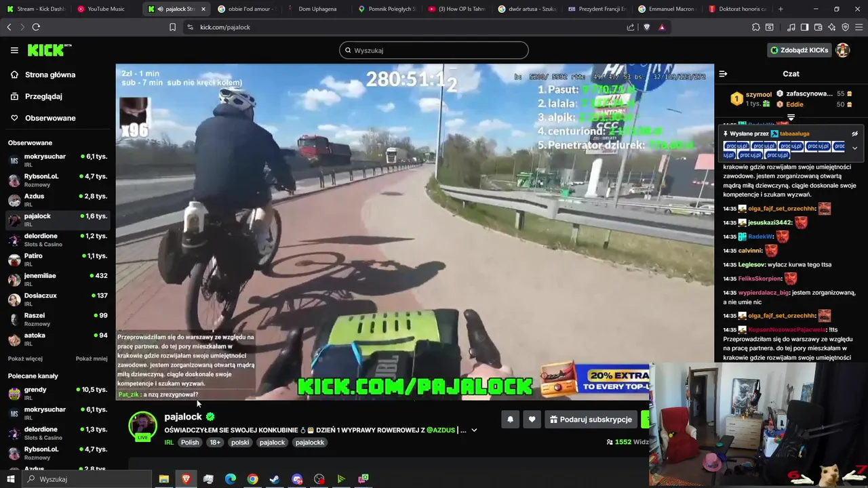Click Pokaż mniej link
The height and width of the screenshot is (488, 868).
92,359
